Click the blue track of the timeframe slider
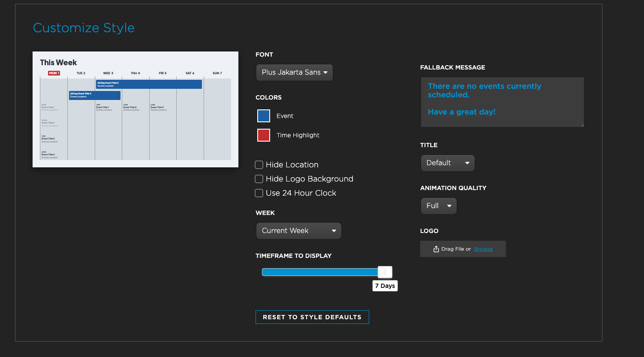Screen dimensions: 644x357 pyautogui.click(x=319, y=272)
